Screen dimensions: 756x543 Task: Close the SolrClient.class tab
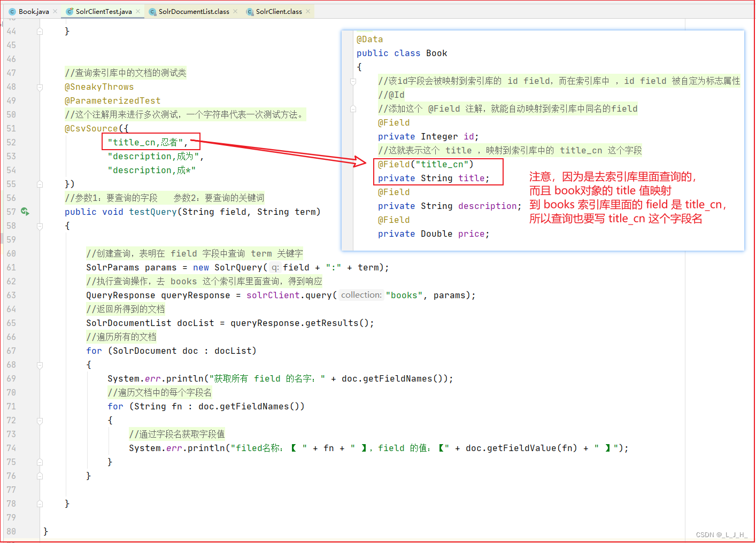[x=308, y=11]
